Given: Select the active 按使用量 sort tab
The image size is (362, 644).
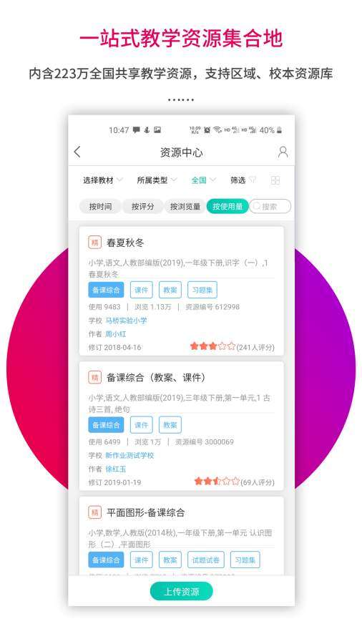Looking at the screenshot, I should [228, 206].
